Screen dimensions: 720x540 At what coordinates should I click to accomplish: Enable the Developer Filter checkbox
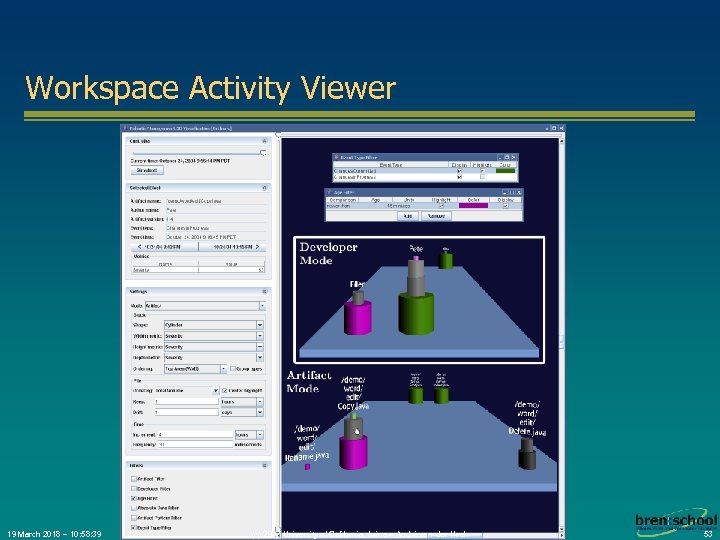point(134,489)
